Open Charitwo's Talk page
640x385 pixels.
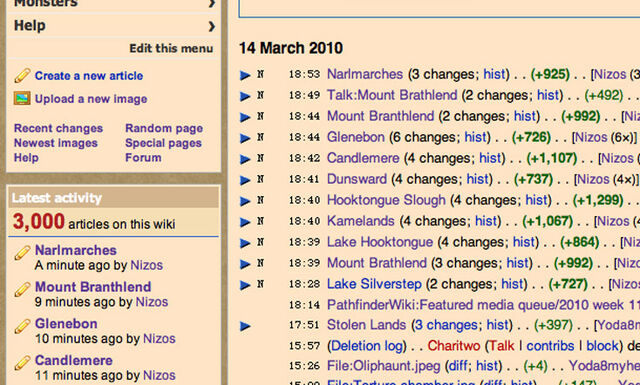[502, 346]
